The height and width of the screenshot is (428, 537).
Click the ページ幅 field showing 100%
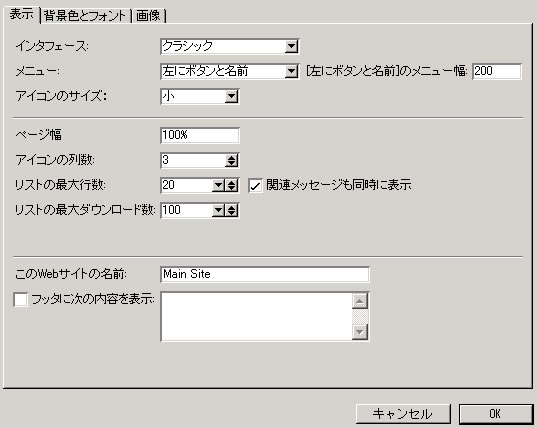coord(200,135)
